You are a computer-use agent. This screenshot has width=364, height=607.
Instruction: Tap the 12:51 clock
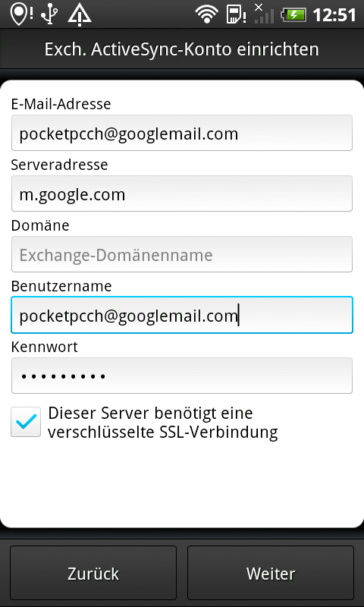[x=334, y=15]
